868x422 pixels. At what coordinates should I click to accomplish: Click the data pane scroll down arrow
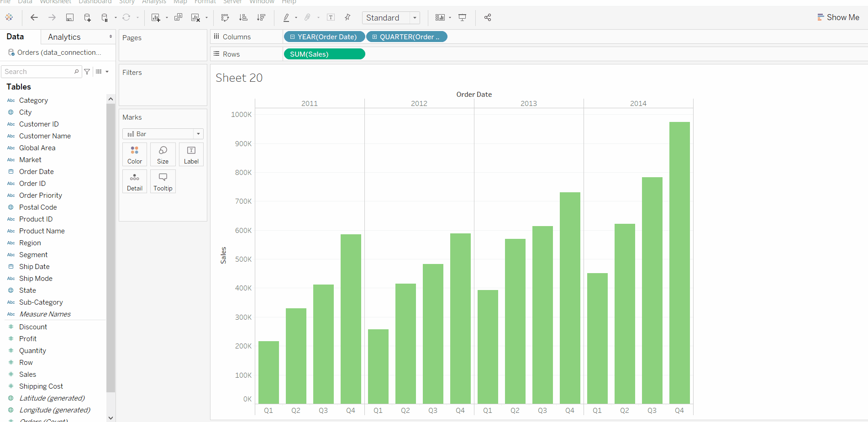pos(110,418)
